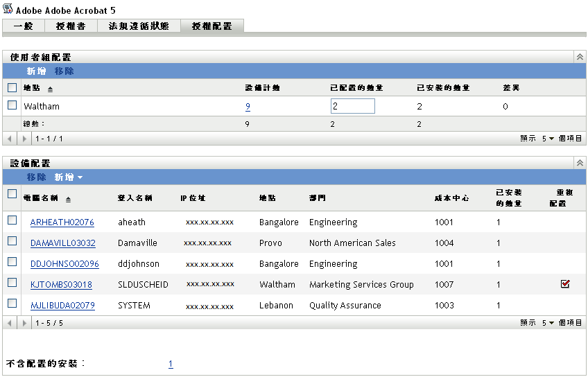The image size is (588, 377).
Task: Switch to the 法規遵循狀態 tab
Action: pos(139,26)
